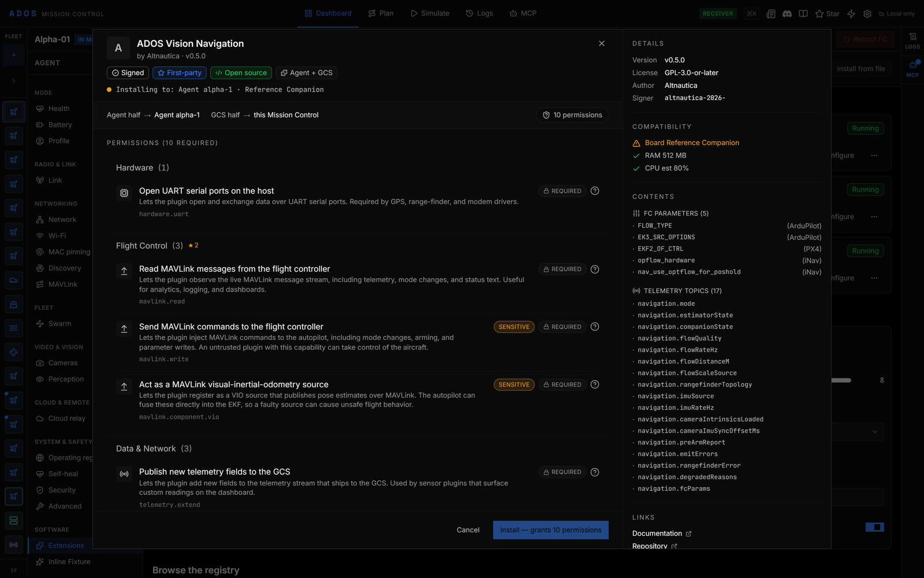Click help icon for Read MAVLink messages permission
The image size is (924, 578).
(595, 269)
